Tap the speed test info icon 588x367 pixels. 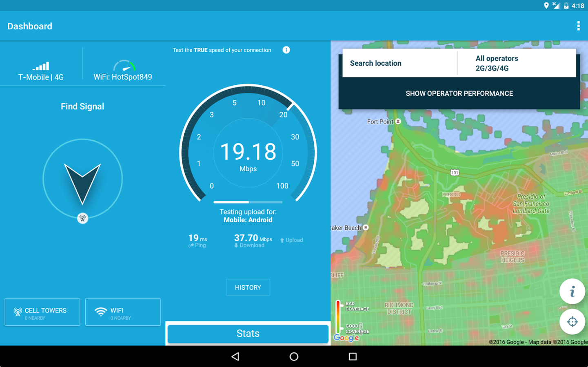pyautogui.click(x=286, y=50)
